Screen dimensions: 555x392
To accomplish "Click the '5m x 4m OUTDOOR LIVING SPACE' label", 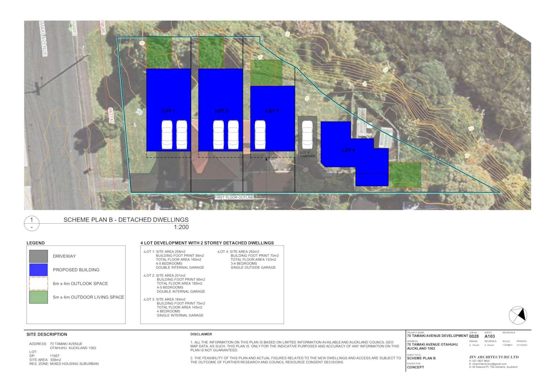I will coord(88,297).
